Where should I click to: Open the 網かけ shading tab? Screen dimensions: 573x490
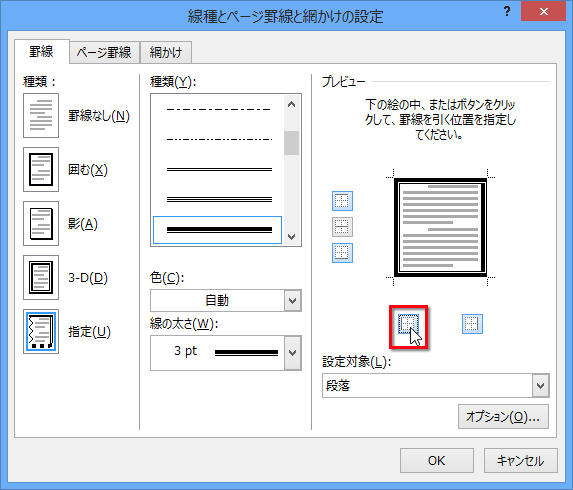point(166,52)
